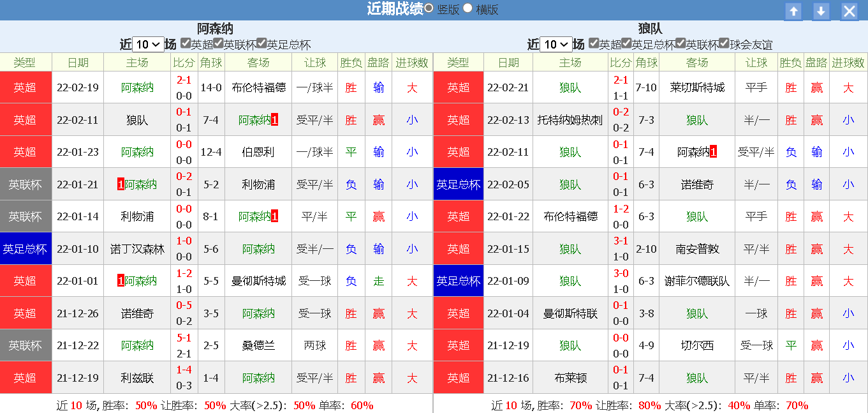
Task: Toggle 狼队's 球会友谊 checkbox
Action: point(724,43)
